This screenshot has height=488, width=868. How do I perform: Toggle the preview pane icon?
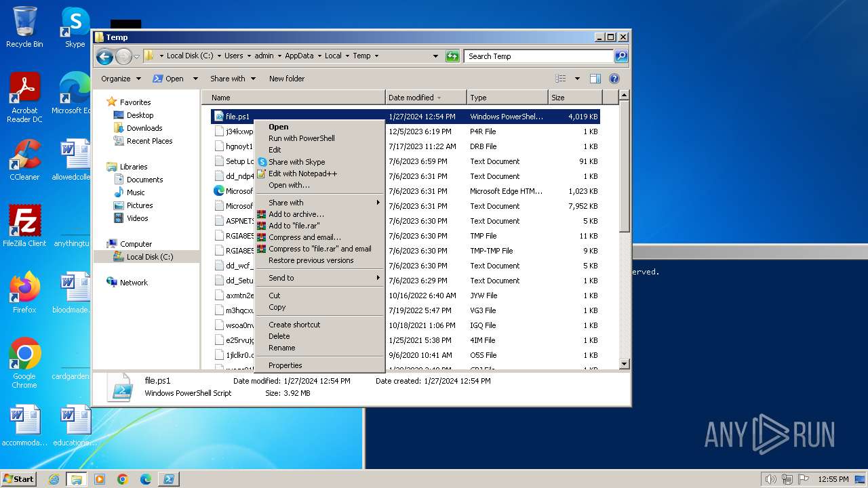click(595, 79)
